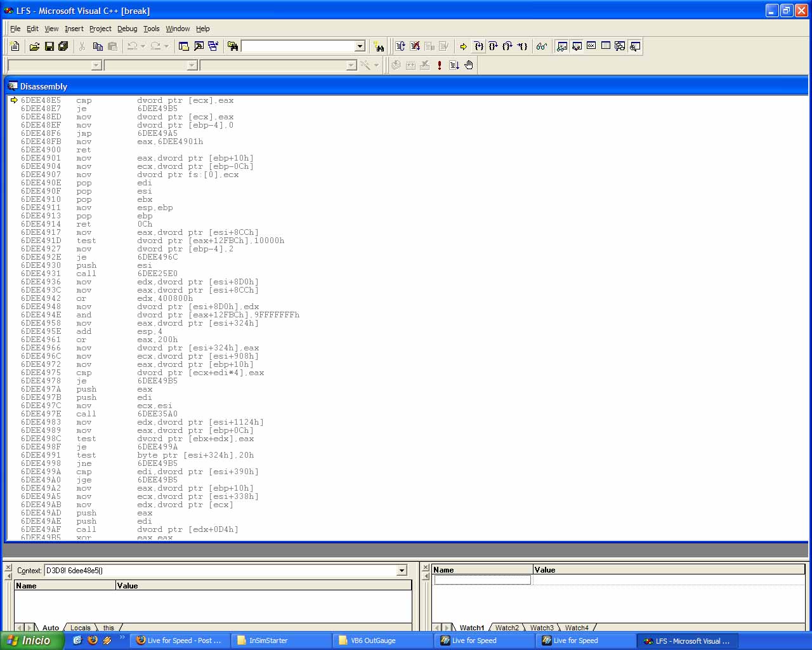The image size is (812, 650).
Task: Switch to InSimStarter taskbar window
Action: pos(281,640)
